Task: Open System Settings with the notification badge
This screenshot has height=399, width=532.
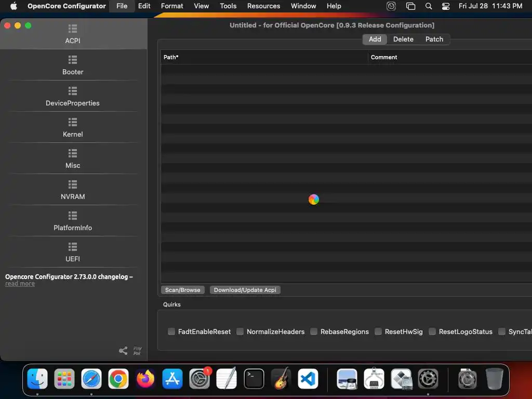Action: click(x=199, y=379)
